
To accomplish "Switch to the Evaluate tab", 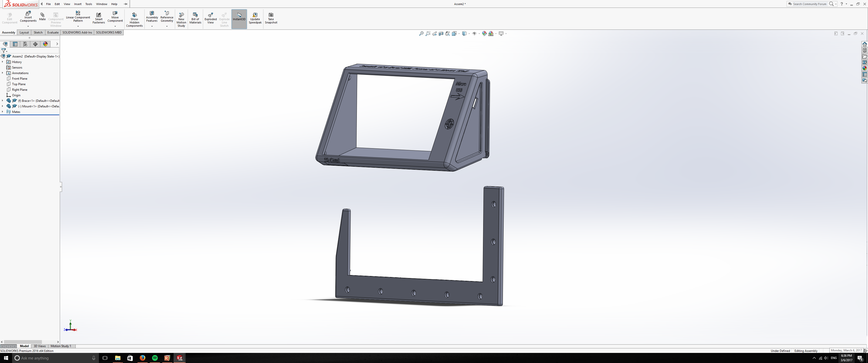I will [53, 32].
